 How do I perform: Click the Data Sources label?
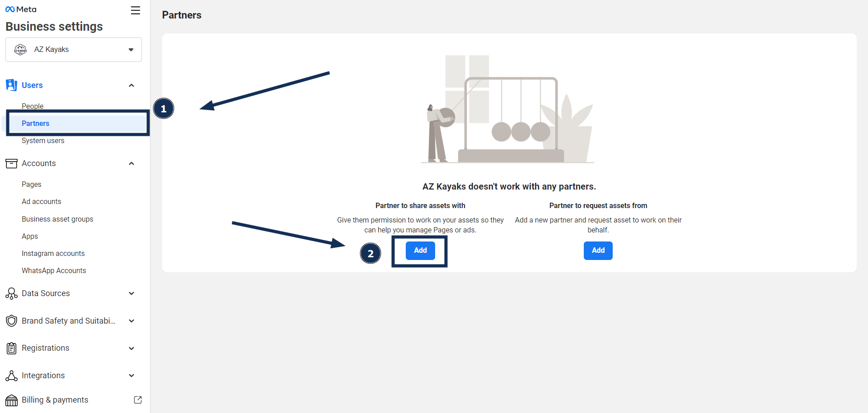click(46, 293)
